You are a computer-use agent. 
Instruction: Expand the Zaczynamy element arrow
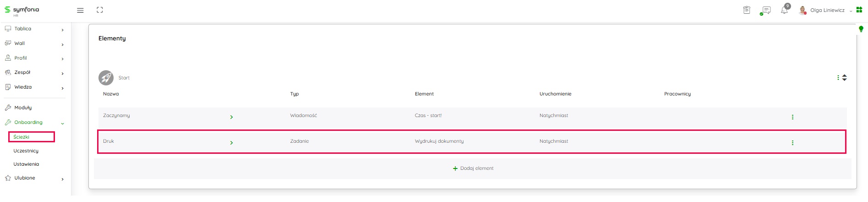coord(231,117)
